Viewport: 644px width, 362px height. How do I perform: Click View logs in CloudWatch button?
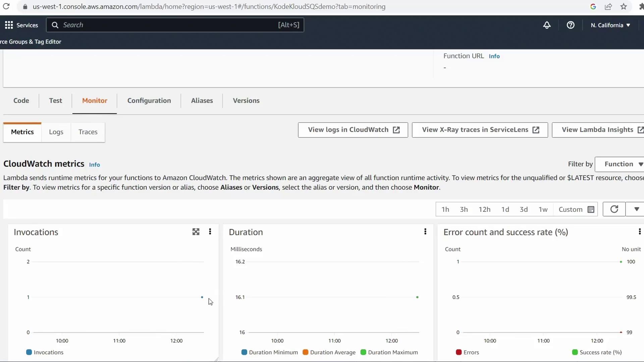tap(353, 130)
